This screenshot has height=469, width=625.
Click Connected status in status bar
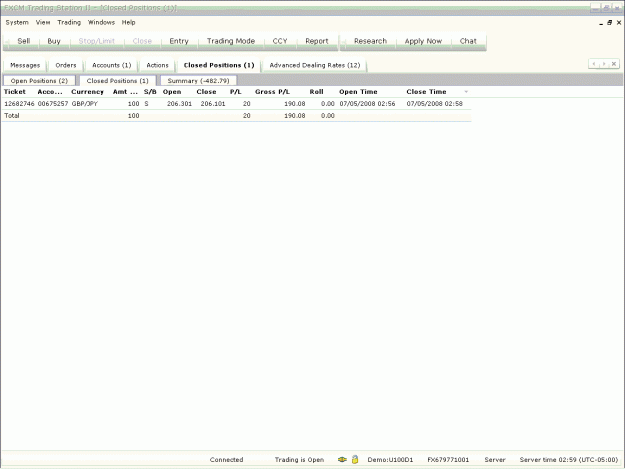[226, 459]
